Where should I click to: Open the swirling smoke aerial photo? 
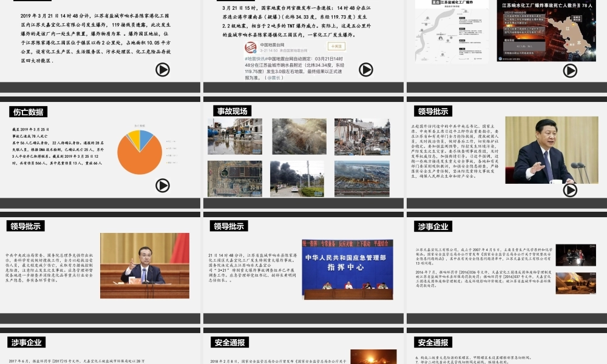pos(299,136)
